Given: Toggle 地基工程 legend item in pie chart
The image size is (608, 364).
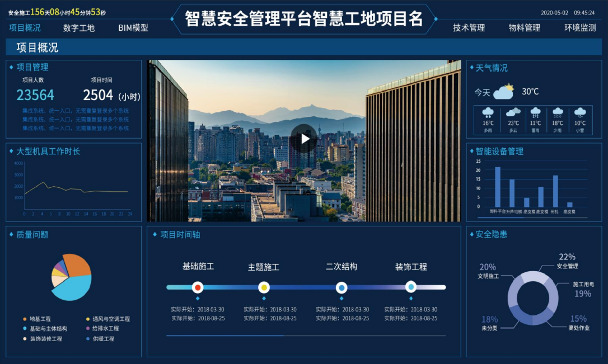Looking at the screenshot, I should [x=39, y=319].
